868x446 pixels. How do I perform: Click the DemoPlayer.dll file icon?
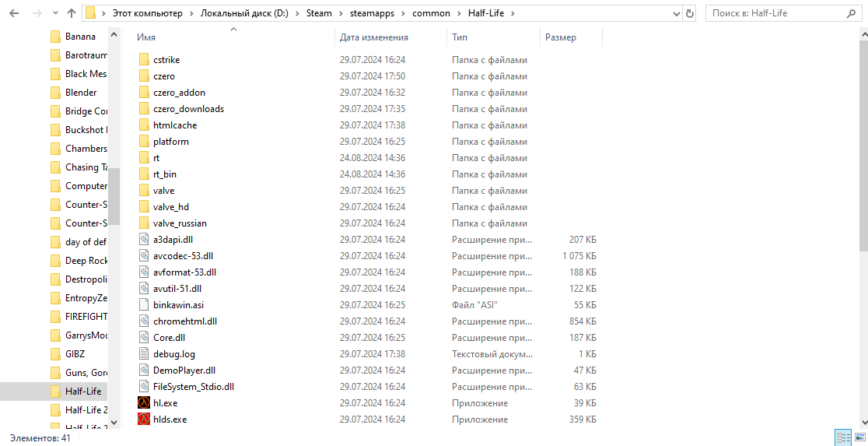pyautogui.click(x=144, y=370)
